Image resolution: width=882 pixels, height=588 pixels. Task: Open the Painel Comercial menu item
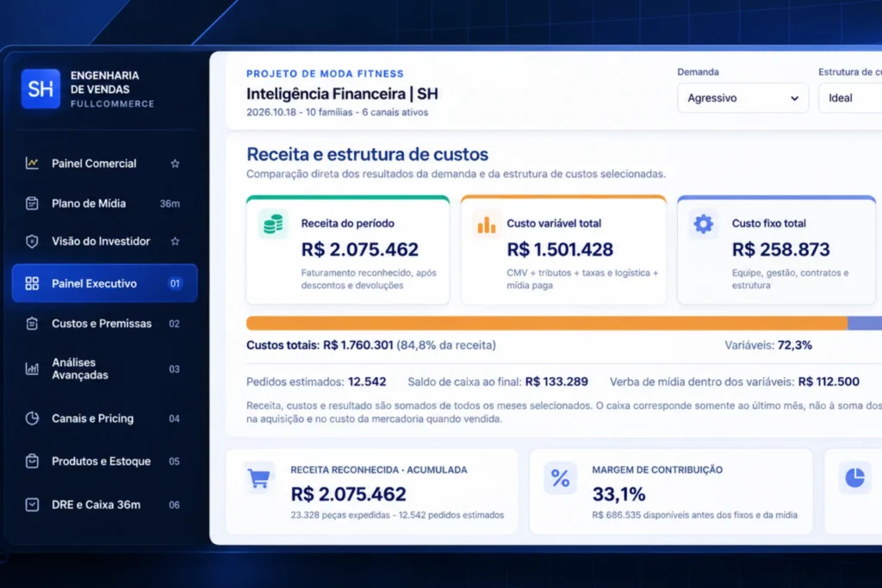pyautogui.click(x=104, y=164)
